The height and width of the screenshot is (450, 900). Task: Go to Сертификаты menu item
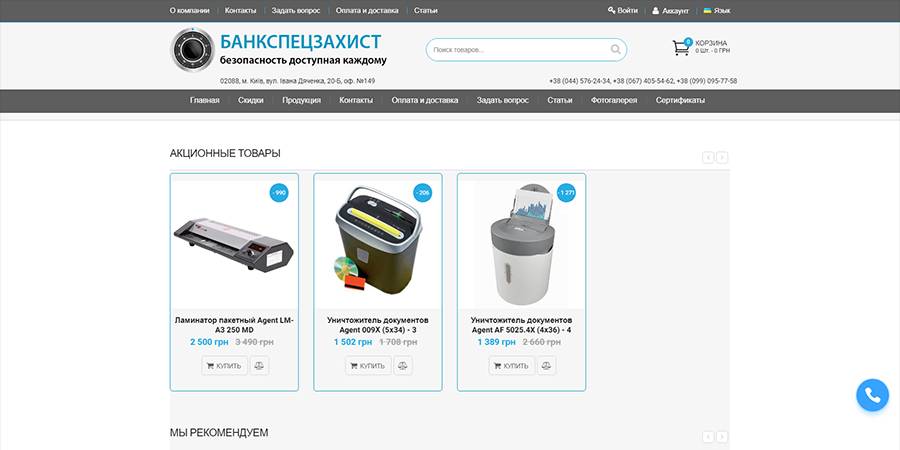(680, 100)
